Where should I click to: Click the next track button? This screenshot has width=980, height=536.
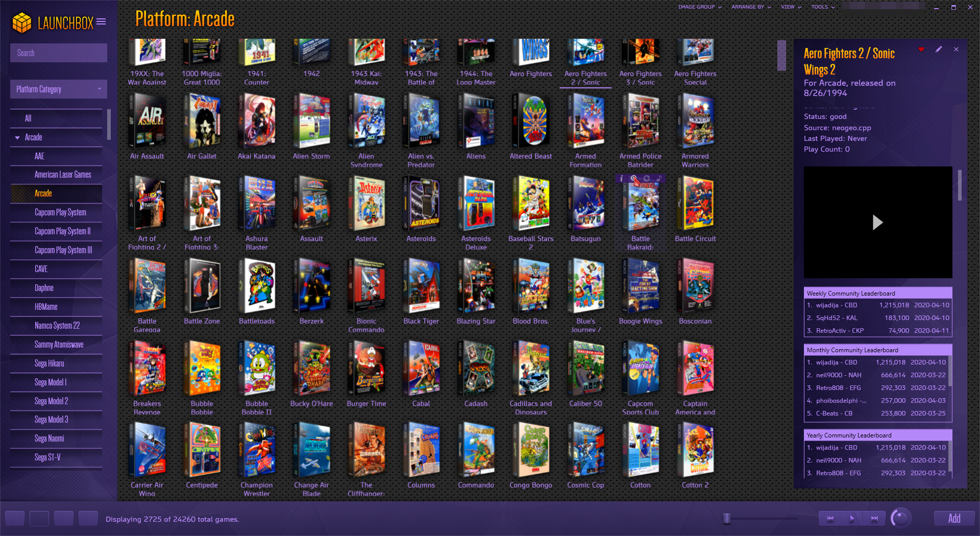click(x=874, y=518)
